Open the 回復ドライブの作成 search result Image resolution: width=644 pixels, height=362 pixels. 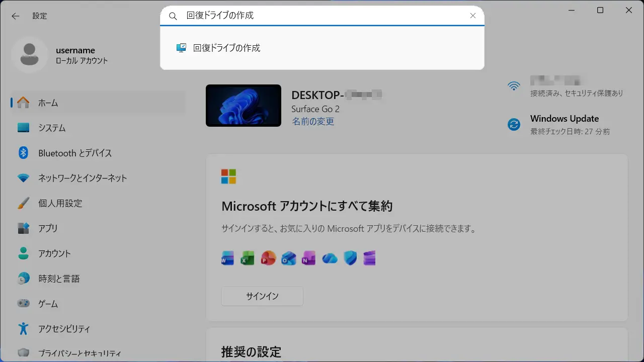point(226,48)
